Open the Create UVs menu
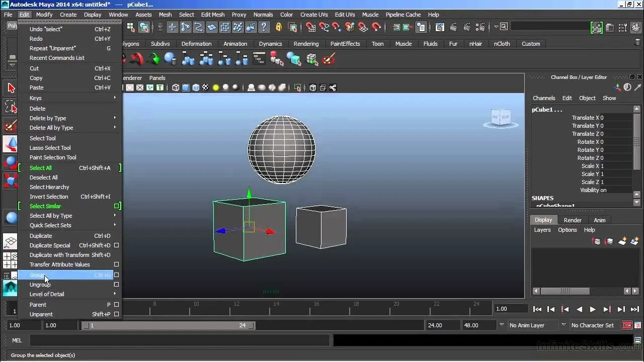The height and width of the screenshot is (362, 644). (x=314, y=15)
